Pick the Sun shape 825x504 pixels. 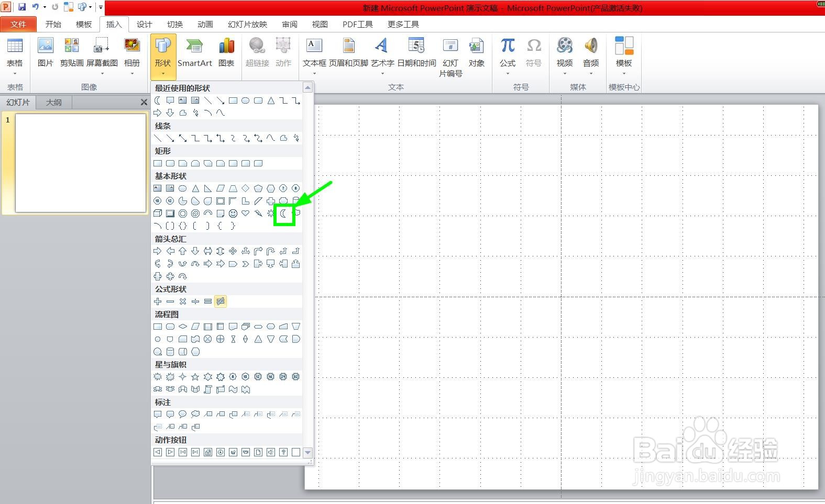pos(271,214)
